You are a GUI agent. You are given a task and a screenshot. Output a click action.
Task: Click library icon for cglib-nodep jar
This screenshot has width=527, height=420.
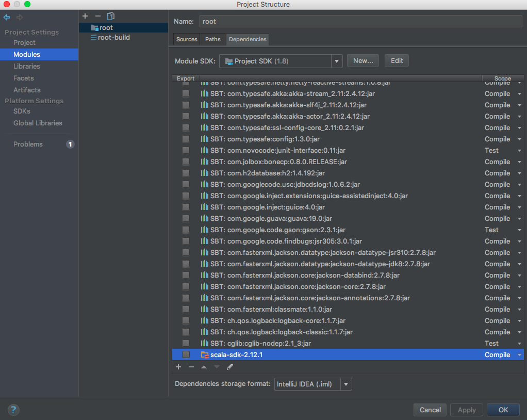204,343
